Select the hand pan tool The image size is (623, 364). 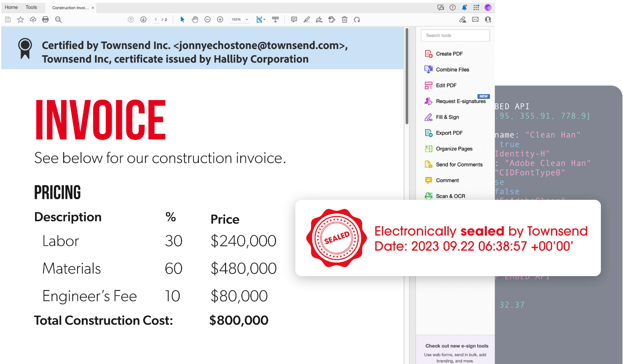[x=195, y=19]
